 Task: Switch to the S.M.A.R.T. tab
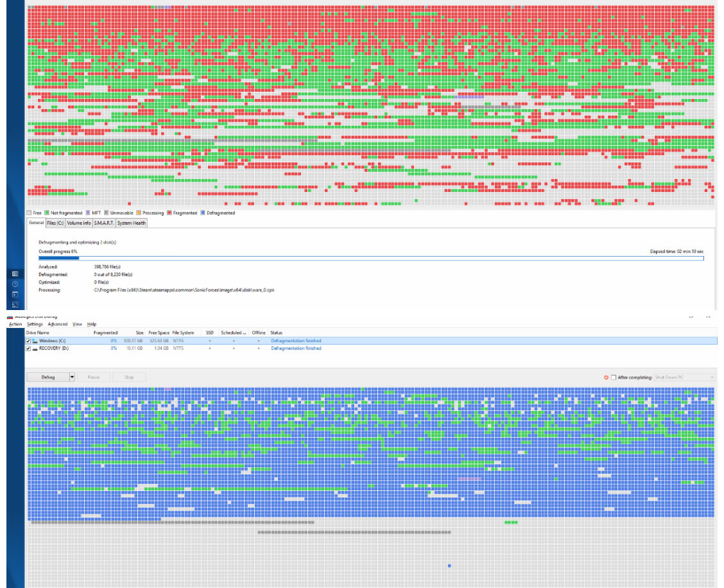tap(104, 223)
